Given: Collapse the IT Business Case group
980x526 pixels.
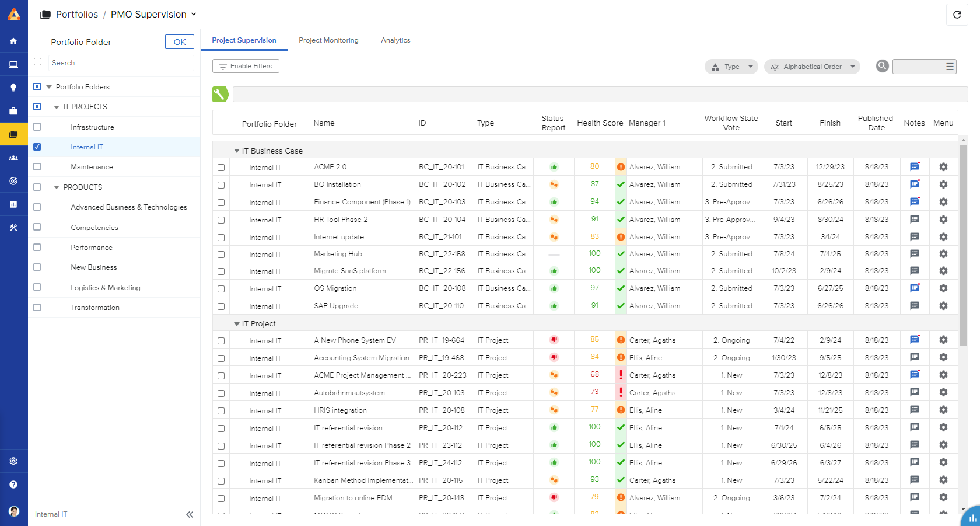Looking at the screenshot, I should click(x=237, y=151).
